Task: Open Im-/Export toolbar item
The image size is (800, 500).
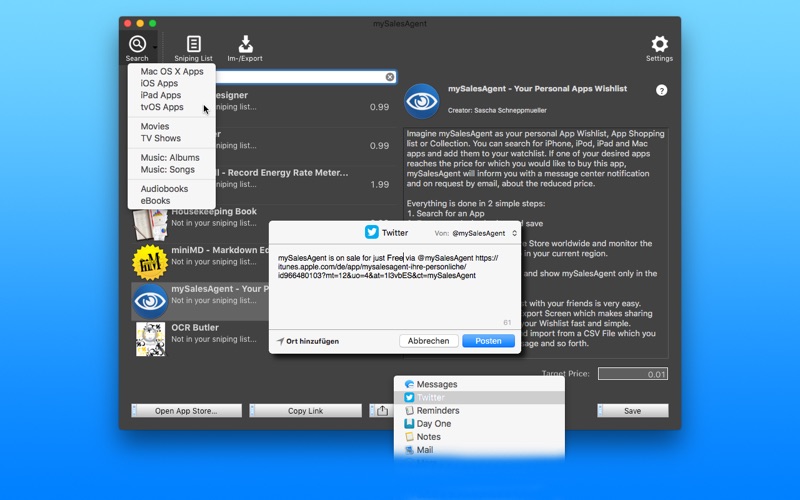Action: 245,48
